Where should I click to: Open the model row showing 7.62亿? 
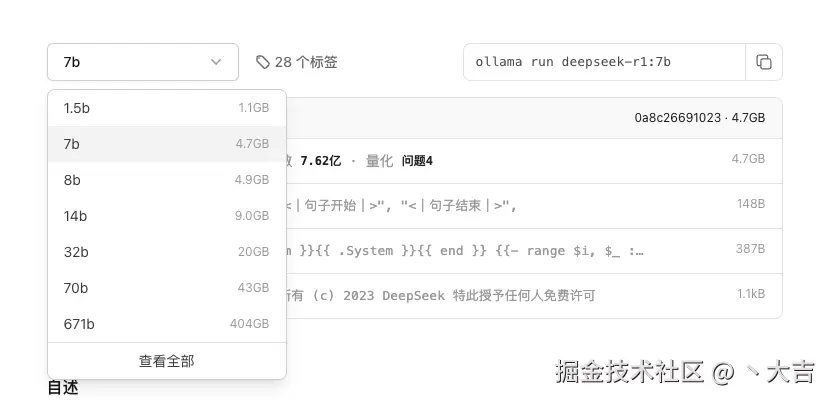(534, 161)
